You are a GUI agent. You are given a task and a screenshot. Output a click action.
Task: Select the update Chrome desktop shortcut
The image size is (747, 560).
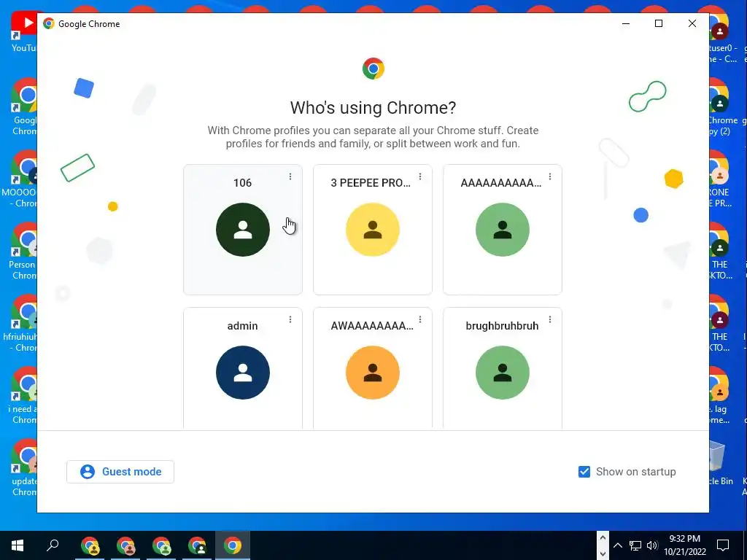[23, 467]
